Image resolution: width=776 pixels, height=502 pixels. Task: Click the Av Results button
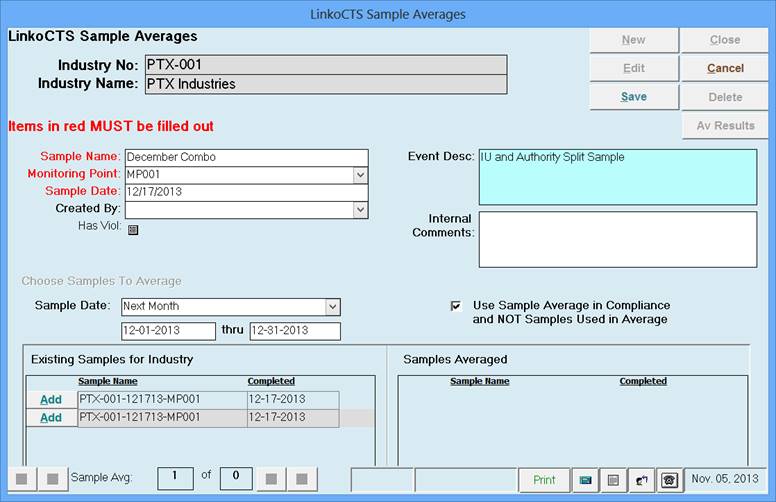pyautogui.click(x=725, y=126)
